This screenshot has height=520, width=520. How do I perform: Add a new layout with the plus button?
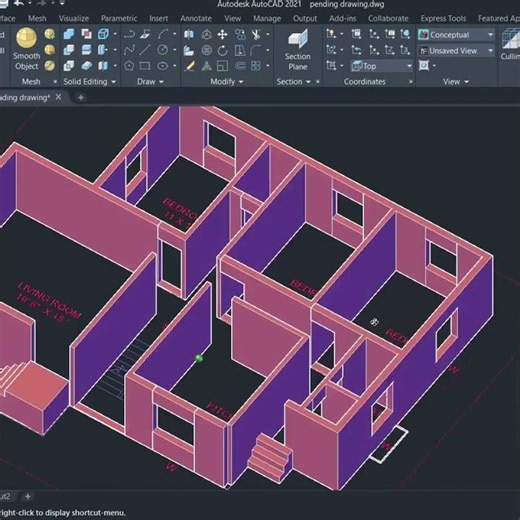click(x=28, y=496)
